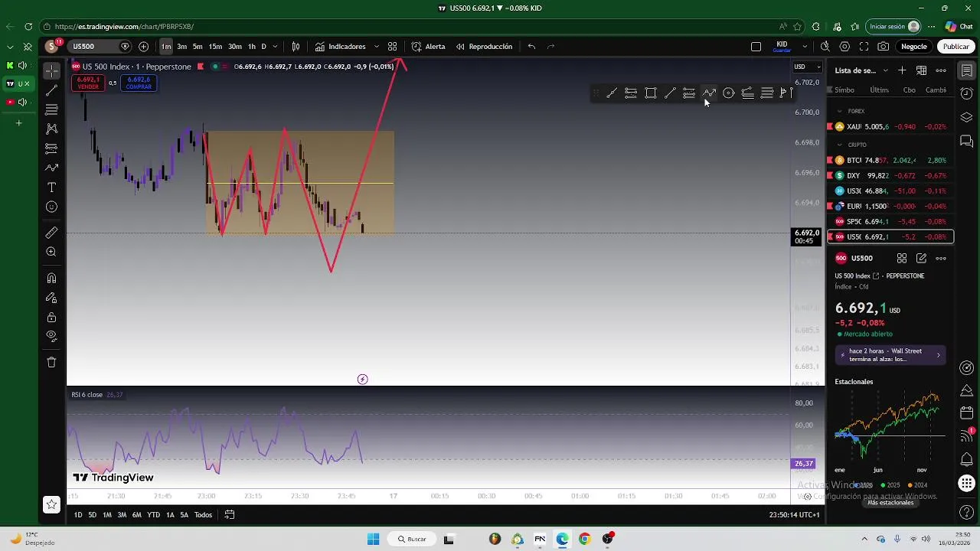Switch to the 3m timeframe

click(x=181, y=47)
